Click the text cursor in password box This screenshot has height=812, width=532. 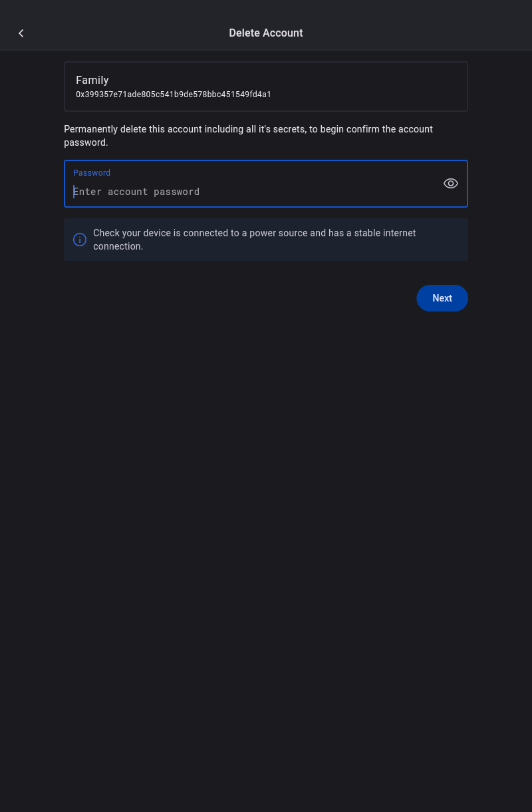(74, 192)
